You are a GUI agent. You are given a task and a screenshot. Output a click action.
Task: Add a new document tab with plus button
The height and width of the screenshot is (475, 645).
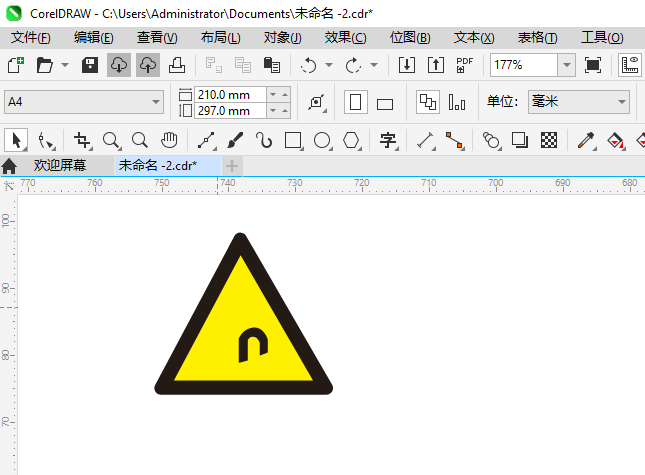(232, 166)
